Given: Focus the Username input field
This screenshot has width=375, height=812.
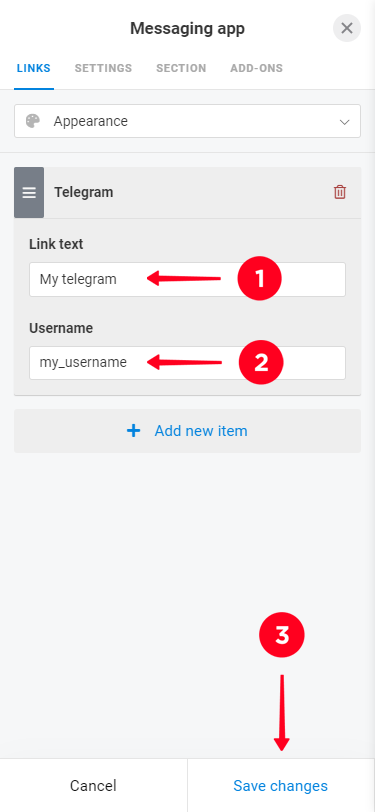Looking at the screenshot, I should click(x=188, y=362).
